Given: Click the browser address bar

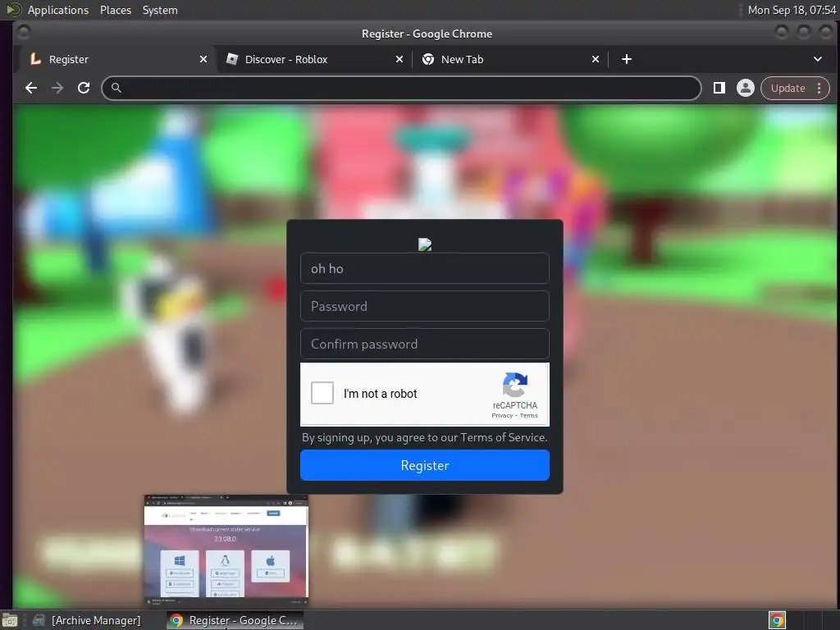Looking at the screenshot, I should [x=401, y=88].
